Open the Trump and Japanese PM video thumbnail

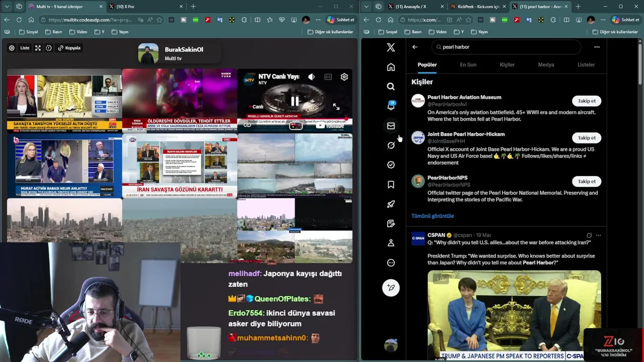514,315
